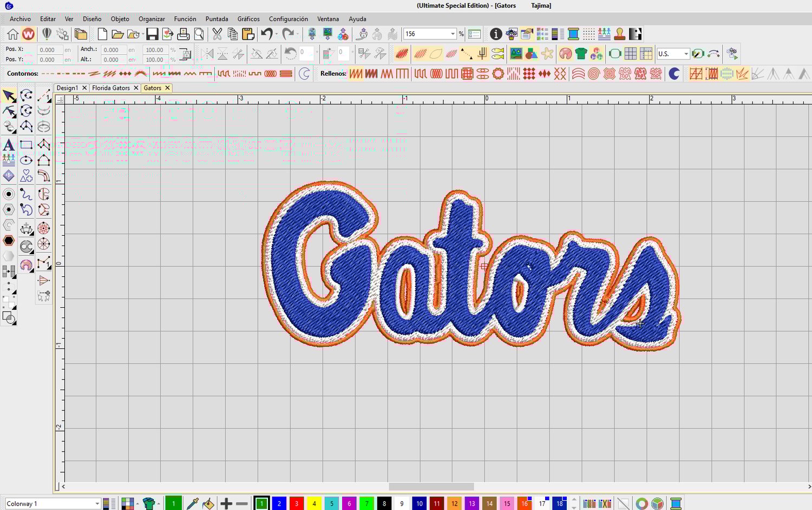This screenshot has width=812, height=510.
Task: Toggle the show applique fabric star icon
Action: (x=547, y=54)
